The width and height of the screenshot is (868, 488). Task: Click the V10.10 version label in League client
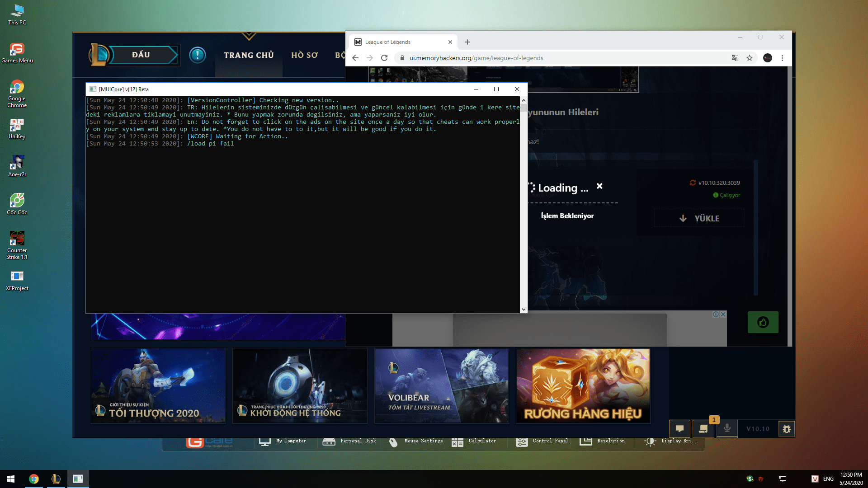coord(758,429)
